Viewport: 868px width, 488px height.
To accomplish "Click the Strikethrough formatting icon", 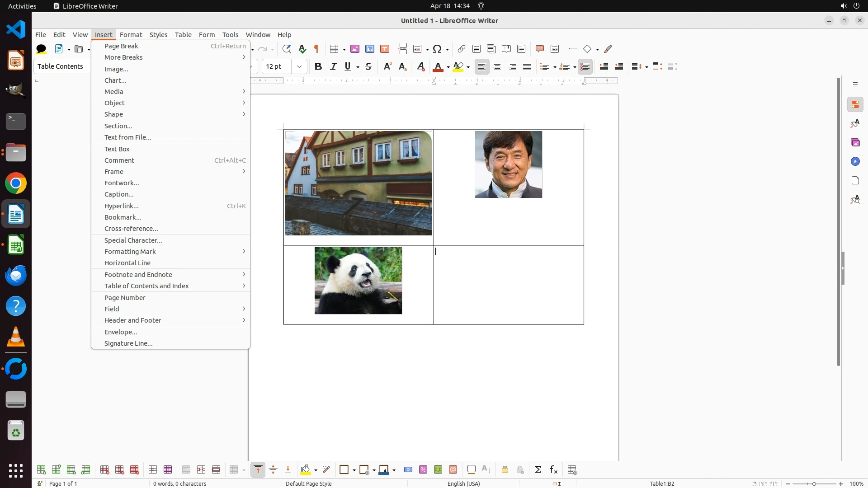I will (368, 66).
